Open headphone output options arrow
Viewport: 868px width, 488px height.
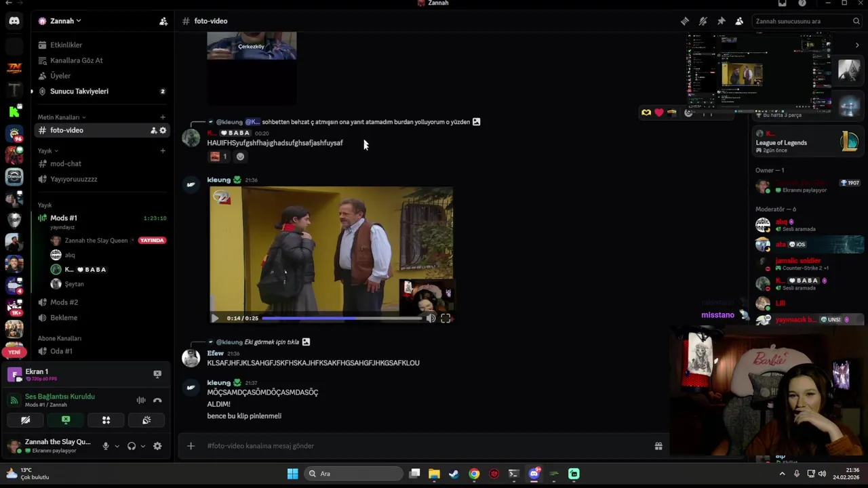coord(142,446)
